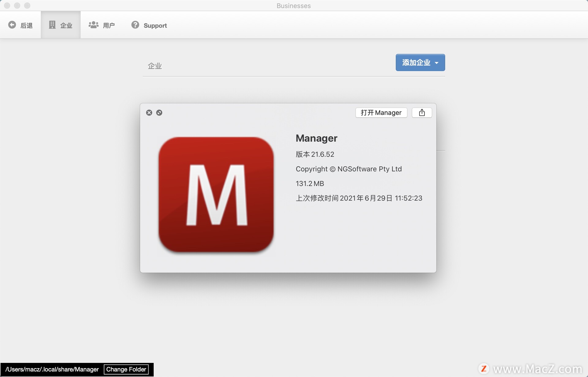Expand the 添加企业 dropdown arrow

pyautogui.click(x=437, y=63)
